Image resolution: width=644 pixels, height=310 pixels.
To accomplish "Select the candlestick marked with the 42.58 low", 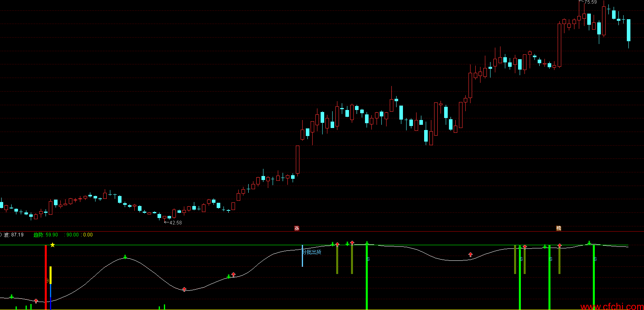I will tap(164, 217).
